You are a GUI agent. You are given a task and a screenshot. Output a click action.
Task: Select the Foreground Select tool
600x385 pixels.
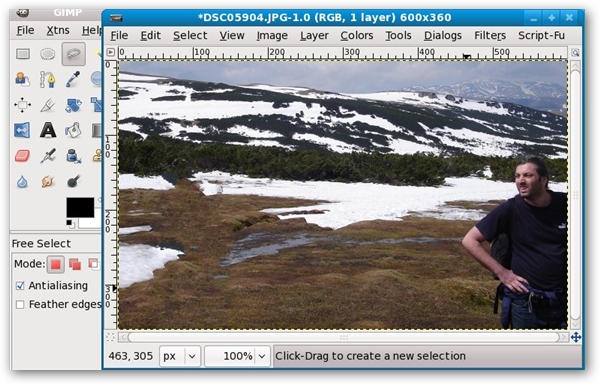coord(23,79)
